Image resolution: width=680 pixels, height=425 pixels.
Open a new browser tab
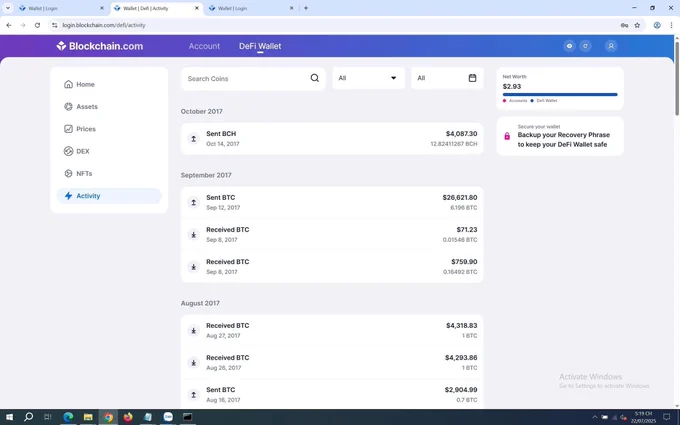[306, 8]
